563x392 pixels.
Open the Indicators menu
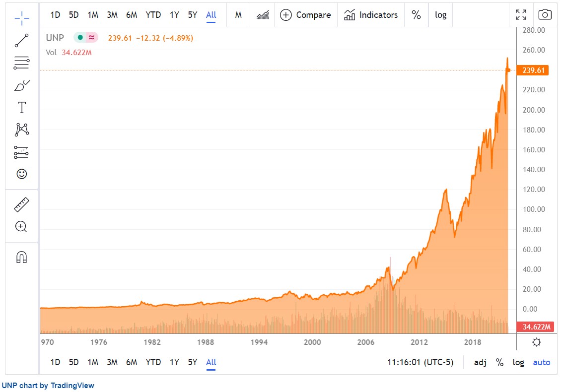371,15
